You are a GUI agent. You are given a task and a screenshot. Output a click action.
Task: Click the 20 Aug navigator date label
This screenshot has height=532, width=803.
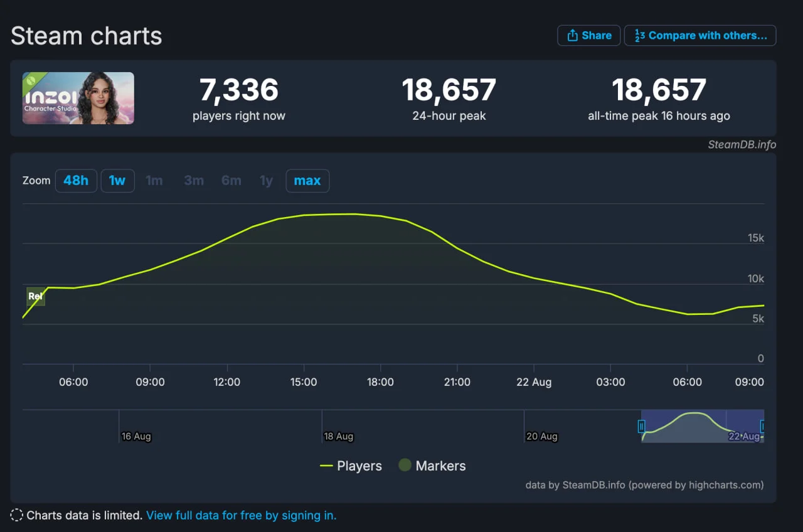541,436
